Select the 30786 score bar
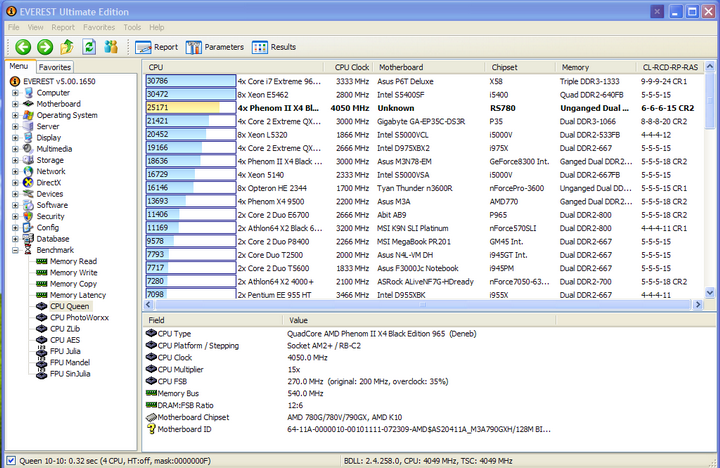 click(x=191, y=81)
